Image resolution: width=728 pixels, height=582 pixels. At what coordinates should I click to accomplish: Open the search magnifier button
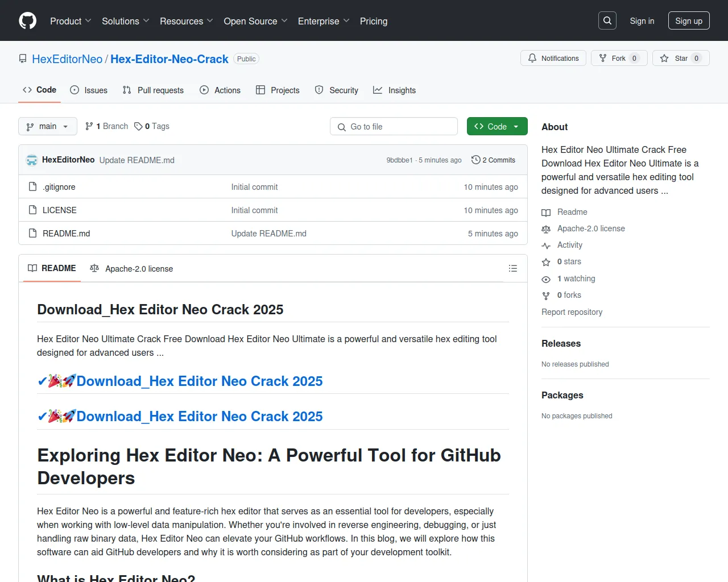tap(607, 20)
